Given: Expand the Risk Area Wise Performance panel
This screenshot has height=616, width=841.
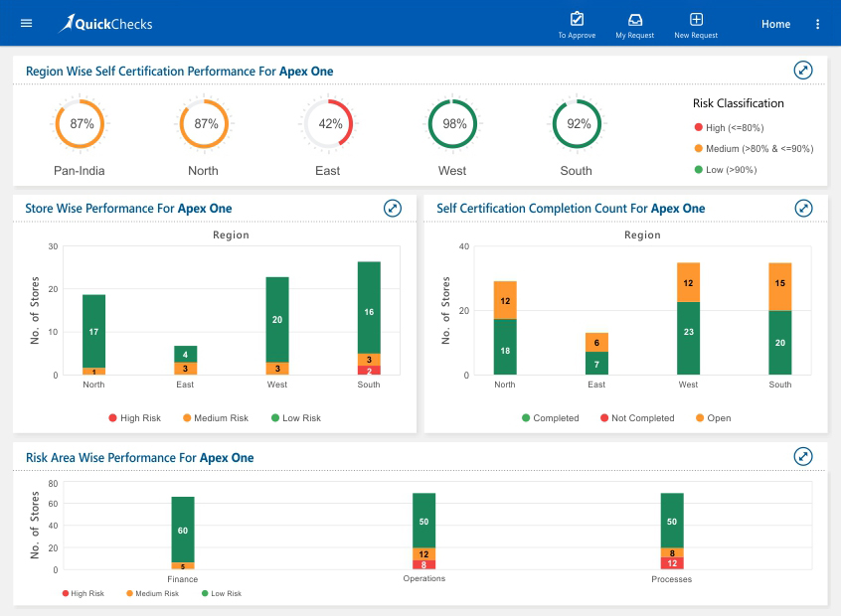Looking at the screenshot, I should pyautogui.click(x=803, y=457).
